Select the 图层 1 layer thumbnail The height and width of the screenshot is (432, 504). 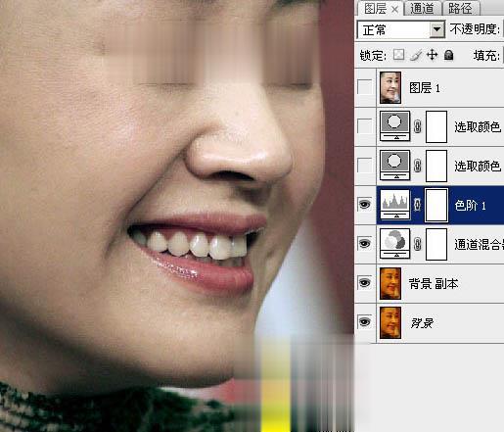pos(390,87)
